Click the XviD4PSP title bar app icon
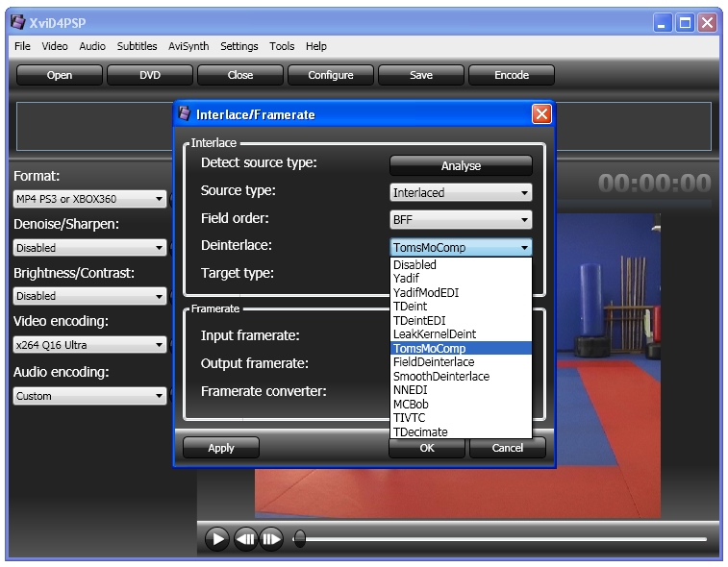 click(17, 22)
